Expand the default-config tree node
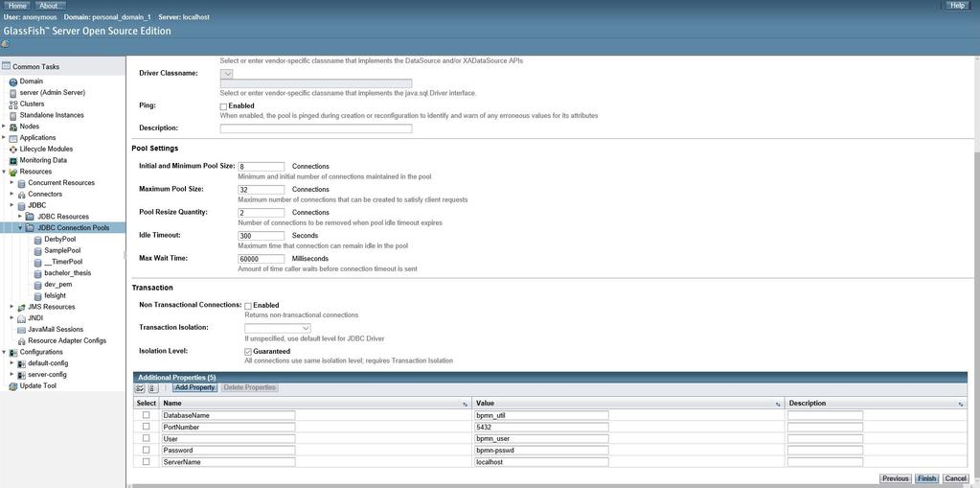 (x=11, y=363)
